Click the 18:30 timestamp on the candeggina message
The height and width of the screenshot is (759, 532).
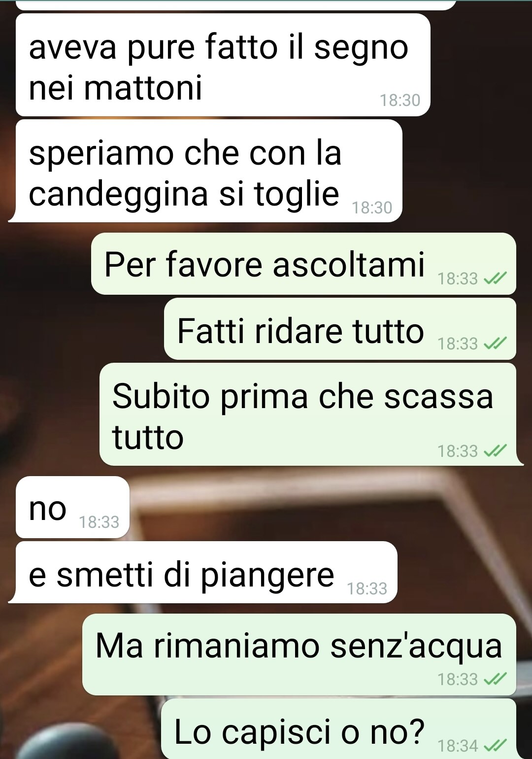(372, 208)
